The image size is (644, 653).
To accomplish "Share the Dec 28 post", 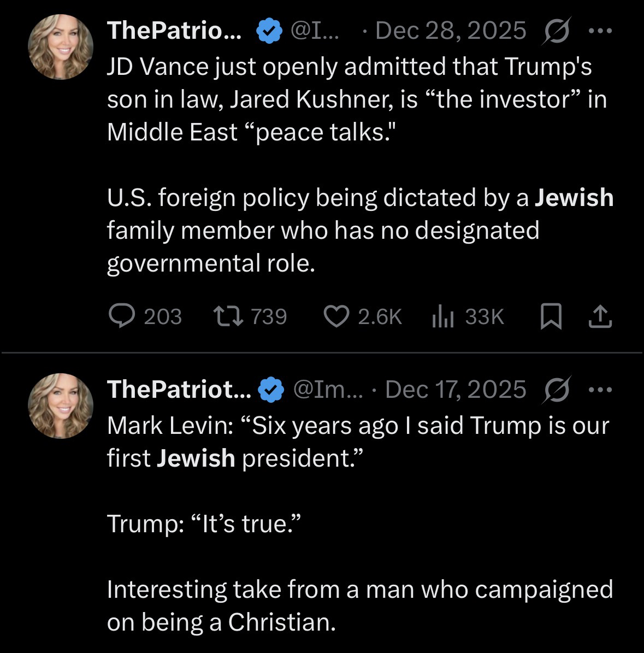I will pos(600,316).
